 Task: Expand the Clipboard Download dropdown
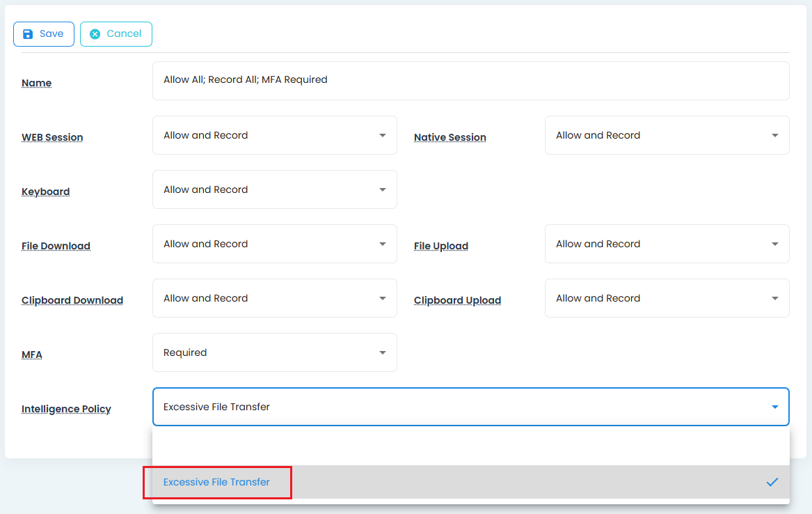tap(274, 298)
